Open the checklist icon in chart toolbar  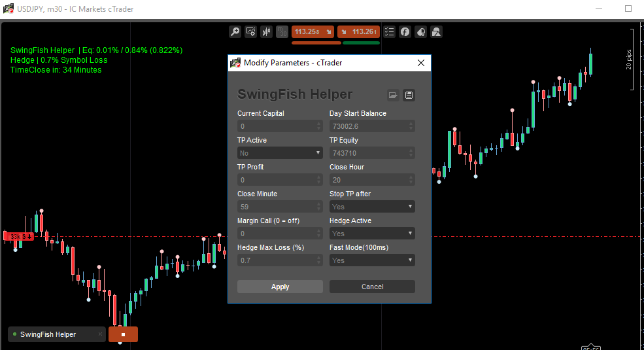click(x=389, y=31)
